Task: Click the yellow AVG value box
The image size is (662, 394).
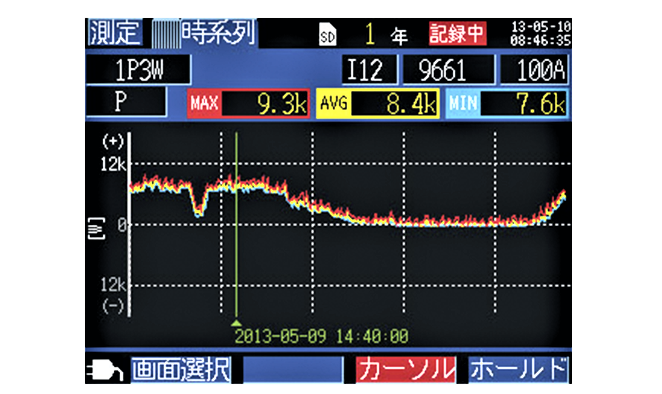Action: pyautogui.click(x=378, y=103)
